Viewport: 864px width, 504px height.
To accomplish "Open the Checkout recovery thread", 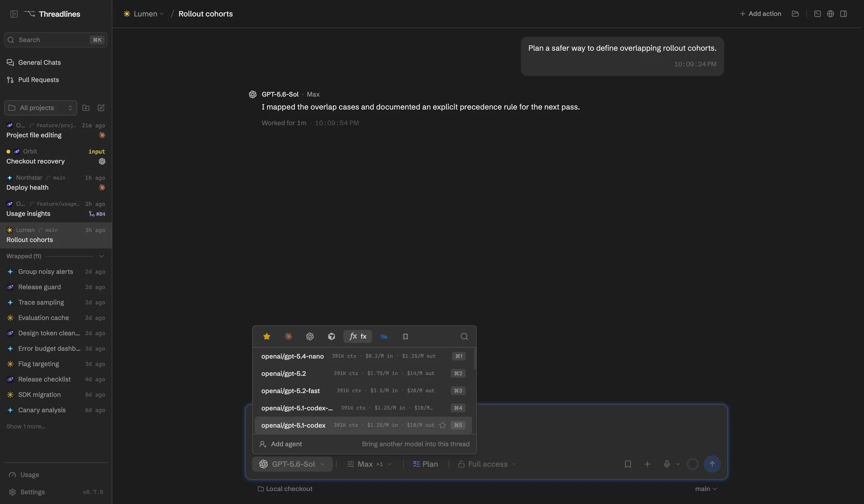I will point(56,156).
